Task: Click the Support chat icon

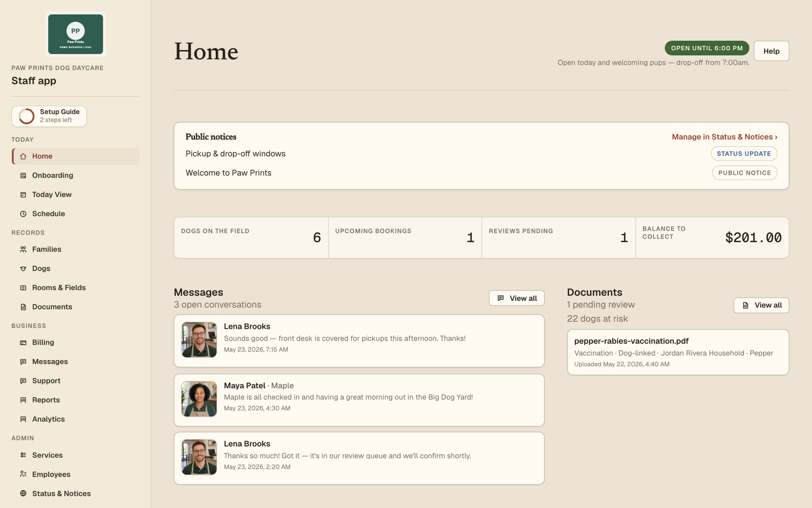Action: point(23,381)
